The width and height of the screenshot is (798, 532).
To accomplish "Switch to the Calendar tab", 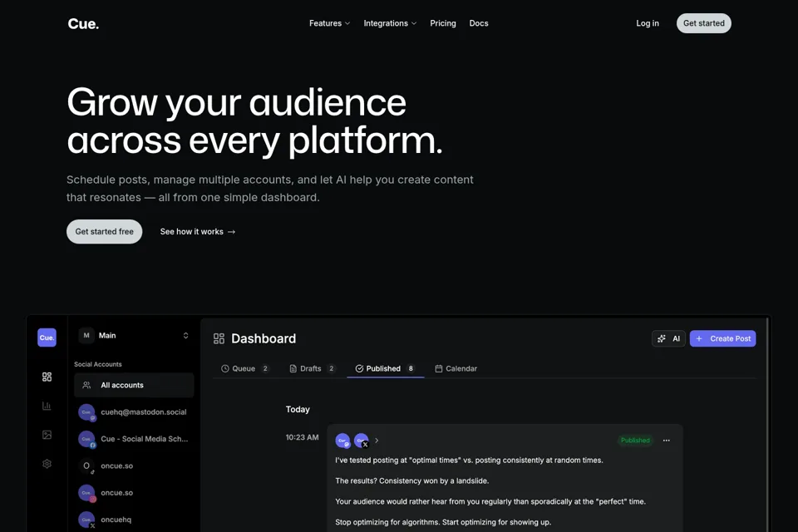I will point(456,368).
